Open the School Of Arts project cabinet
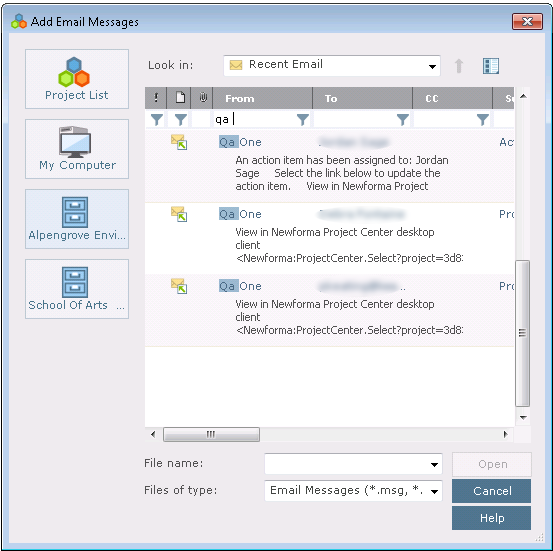The image size is (553, 551). pyautogui.click(x=77, y=289)
